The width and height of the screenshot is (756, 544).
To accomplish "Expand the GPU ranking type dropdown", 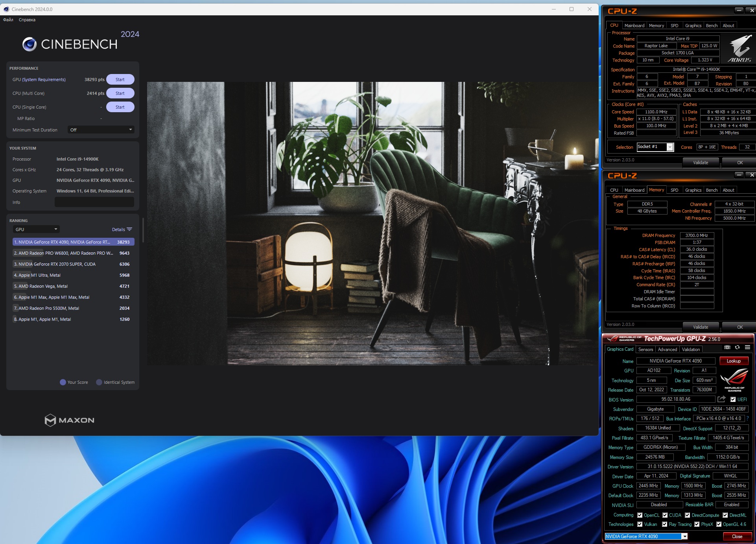I will [x=36, y=229].
